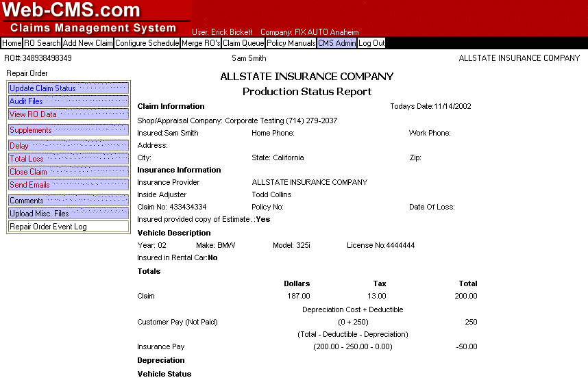Click the Home navigation button

tap(12, 43)
